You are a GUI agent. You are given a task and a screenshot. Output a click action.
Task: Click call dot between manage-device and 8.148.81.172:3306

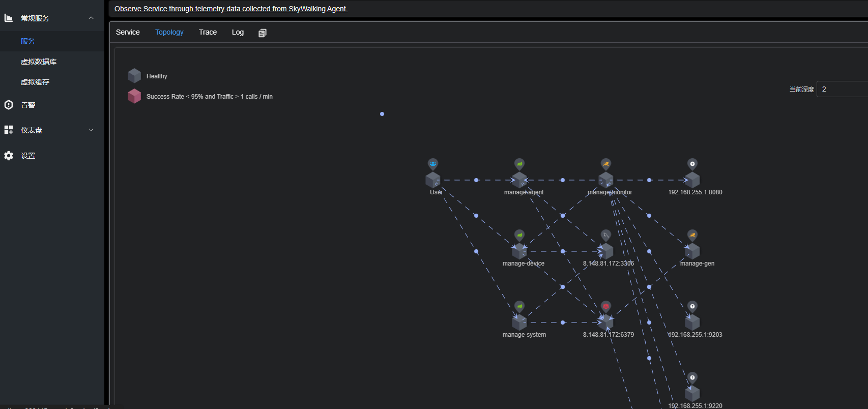pos(563,251)
